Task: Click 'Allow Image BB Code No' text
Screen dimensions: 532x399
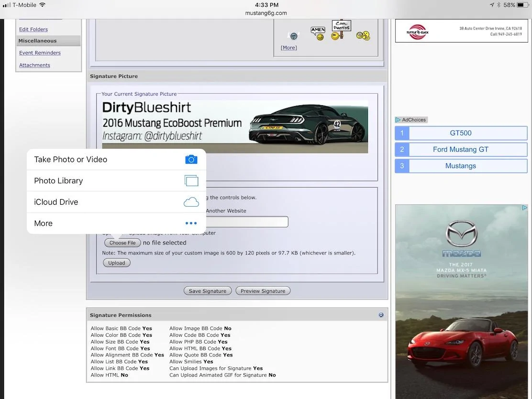Action: tap(200, 328)
